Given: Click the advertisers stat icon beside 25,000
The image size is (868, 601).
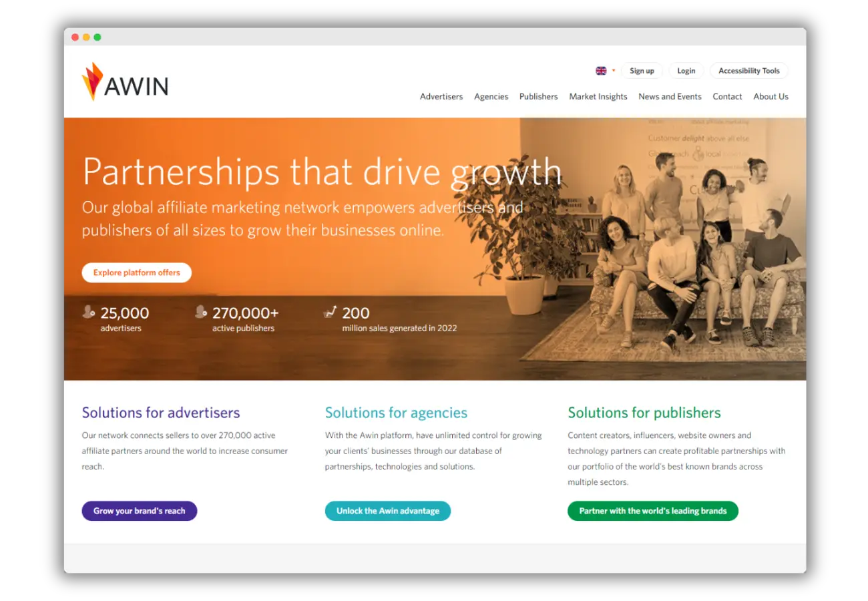Looking at the screenshot, I should coord(89,312).
